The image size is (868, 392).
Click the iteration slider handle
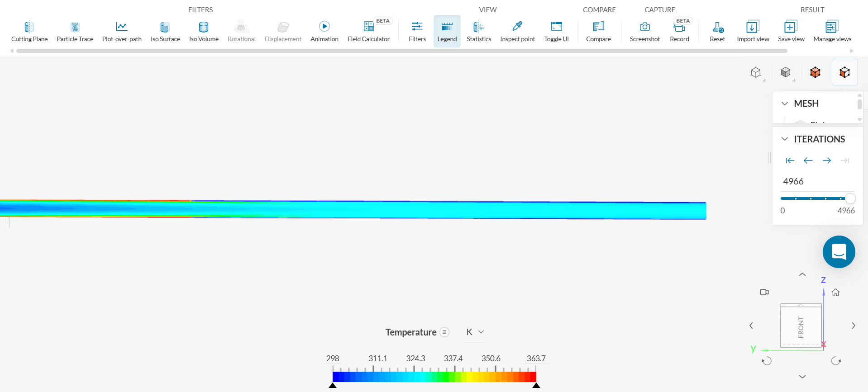coord(850,198)
